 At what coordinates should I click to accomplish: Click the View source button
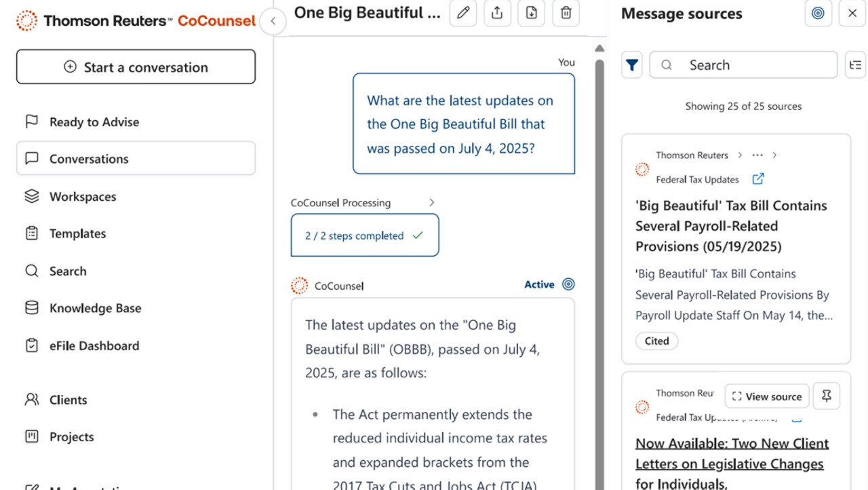(x=767, y=396)
